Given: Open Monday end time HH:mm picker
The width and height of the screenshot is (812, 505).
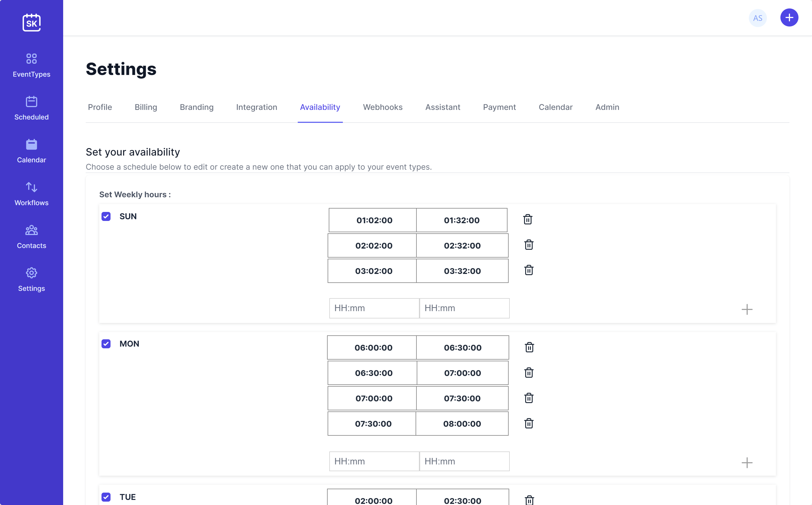Looking at the screenshot, I should [x=464, y=461].
